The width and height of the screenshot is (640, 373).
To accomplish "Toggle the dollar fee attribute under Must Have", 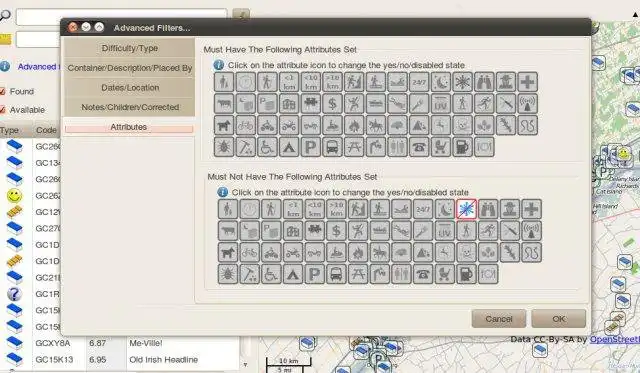I will pos(332,104).
